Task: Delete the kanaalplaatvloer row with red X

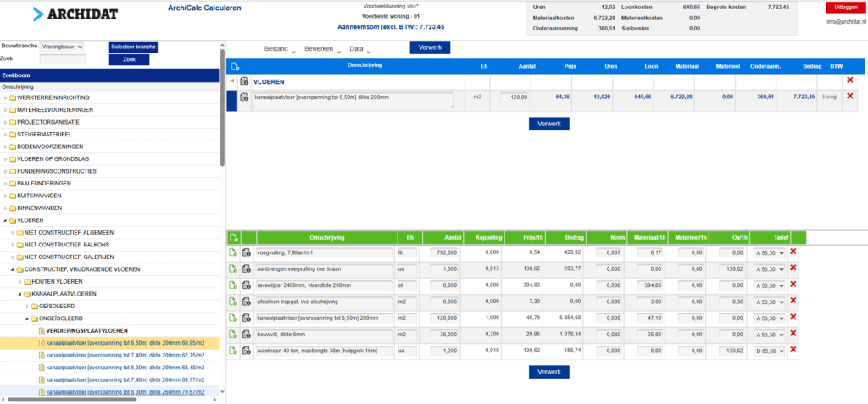Action: coord(849,97)
